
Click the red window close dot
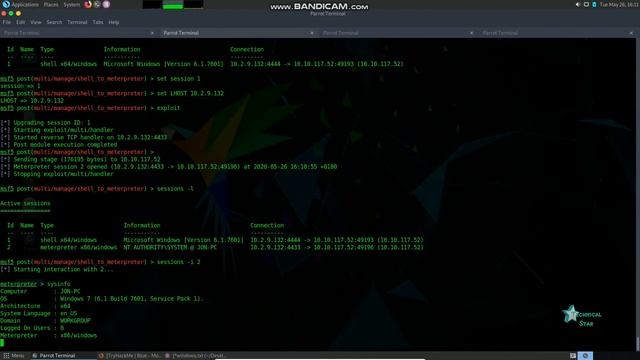(x=4, y=13)
